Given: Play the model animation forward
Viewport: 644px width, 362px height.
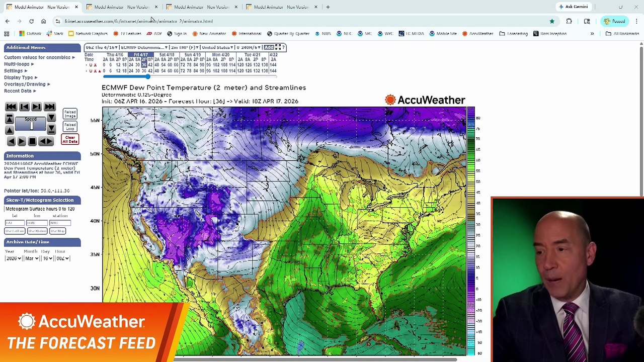Looking at the screenshot, I should click(x=22, y=141).
